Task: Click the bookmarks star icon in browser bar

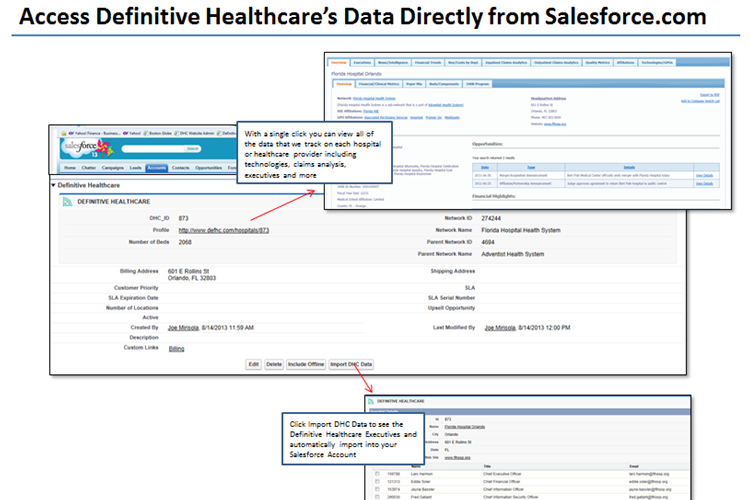Action: [x=63, y=133]
